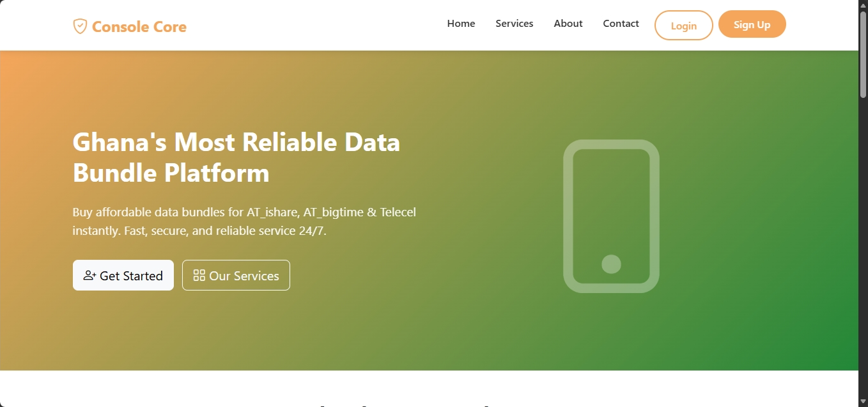Click the grid icon in Our Services

199,275
